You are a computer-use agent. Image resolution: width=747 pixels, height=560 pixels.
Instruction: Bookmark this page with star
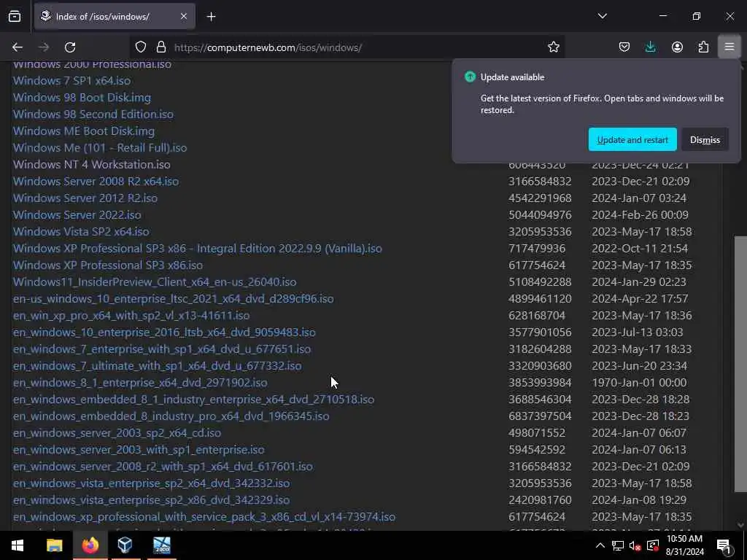553,47
